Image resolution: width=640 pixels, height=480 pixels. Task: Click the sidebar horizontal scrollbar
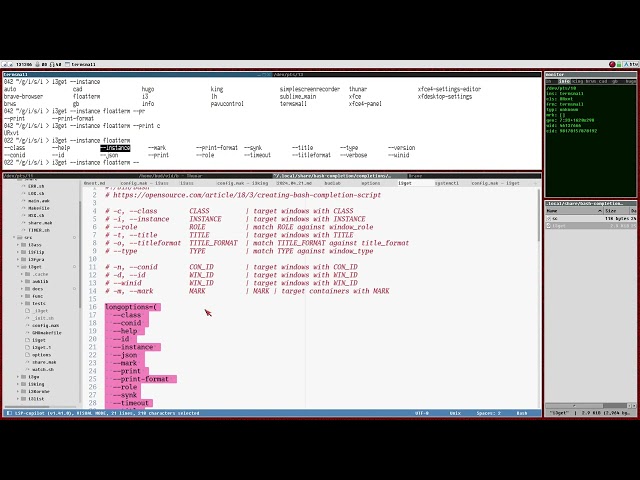[27, 407]
